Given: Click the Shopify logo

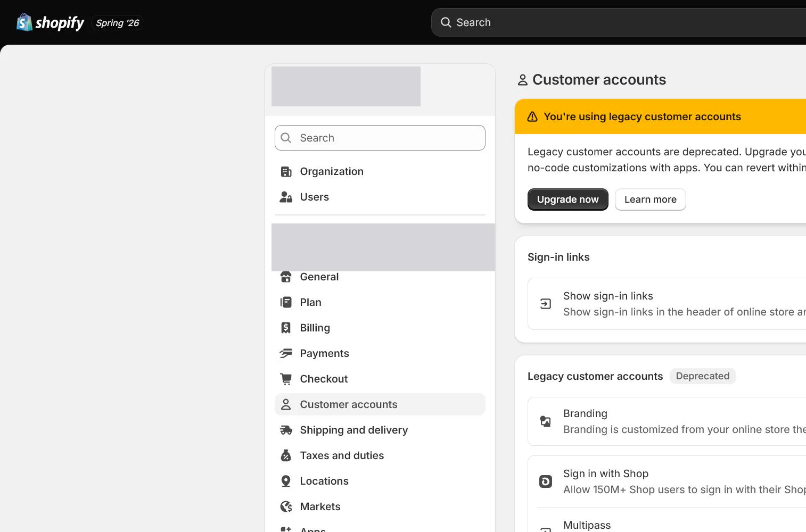Looking at the screenshot, I should [50, 22].
